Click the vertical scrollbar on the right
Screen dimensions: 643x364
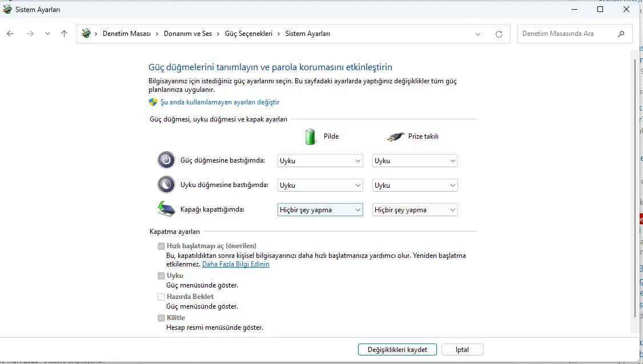635,188
